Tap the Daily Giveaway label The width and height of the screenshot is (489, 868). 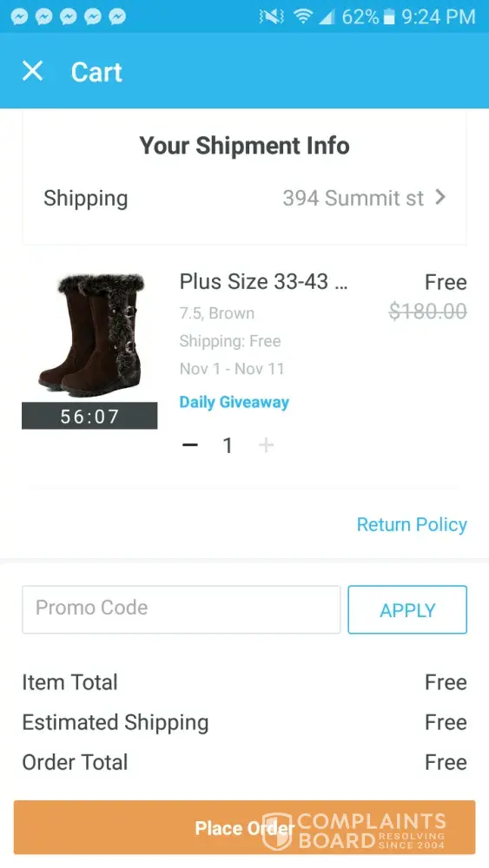[x=235, y=403]
